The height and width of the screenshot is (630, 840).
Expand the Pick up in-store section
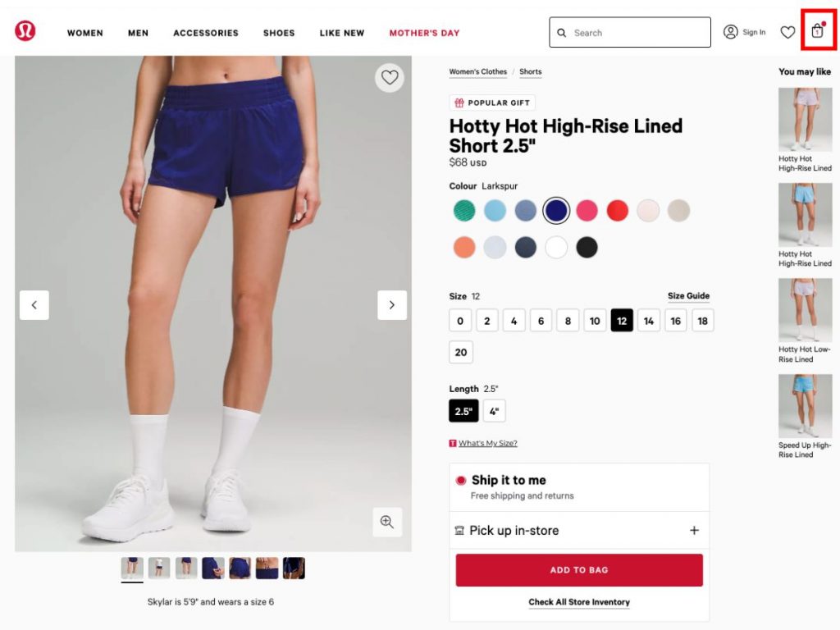[x=579, y=531]
